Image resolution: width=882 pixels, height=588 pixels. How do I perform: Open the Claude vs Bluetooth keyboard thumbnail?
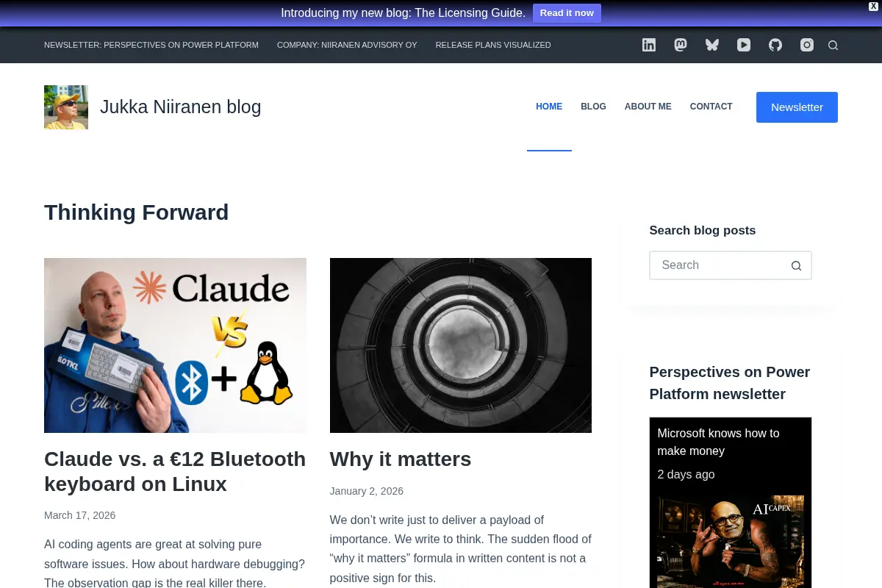coord(175,345)
